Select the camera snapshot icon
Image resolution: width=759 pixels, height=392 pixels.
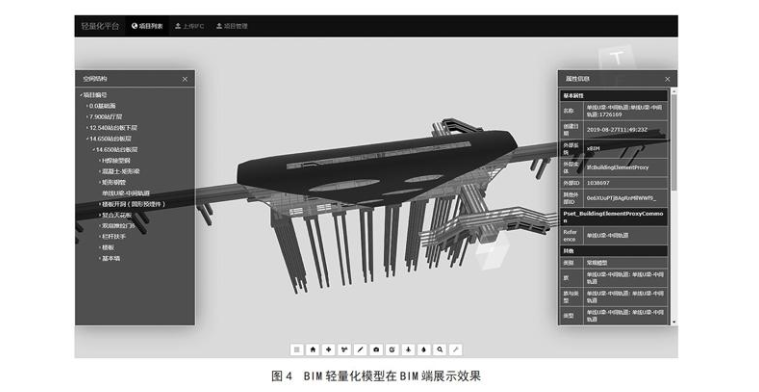(x=376, y=349)
